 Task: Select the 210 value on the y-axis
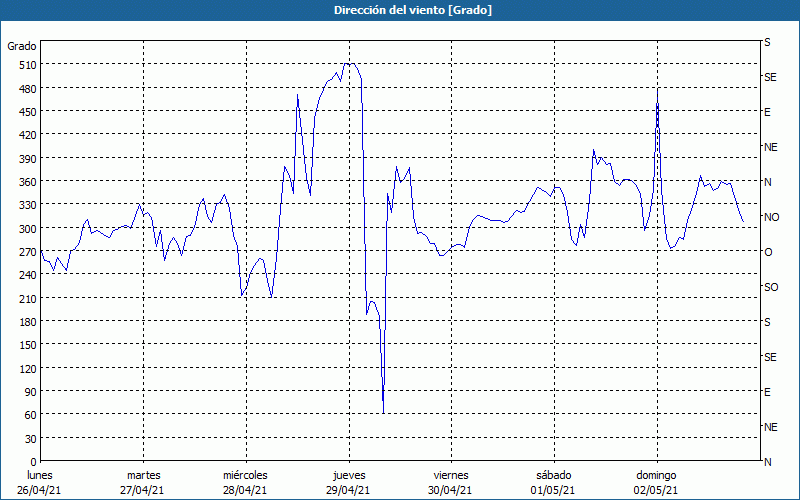[28, 298]
